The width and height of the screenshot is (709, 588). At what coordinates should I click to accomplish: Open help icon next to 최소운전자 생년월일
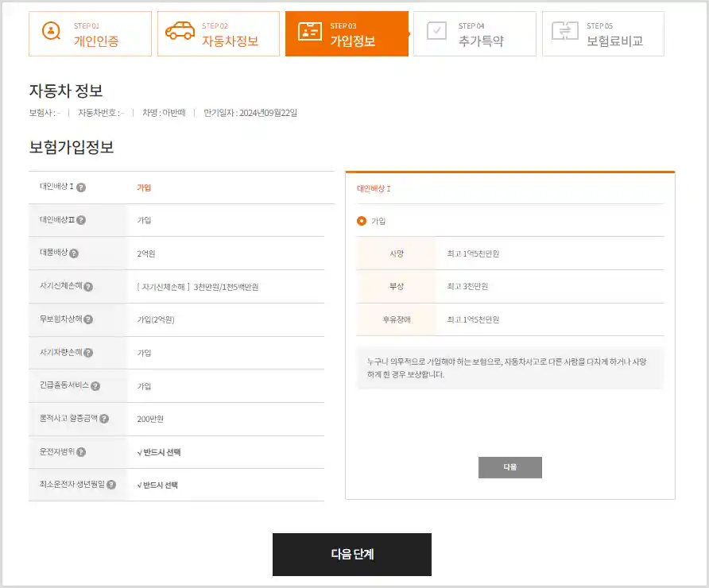click(111, 485)
